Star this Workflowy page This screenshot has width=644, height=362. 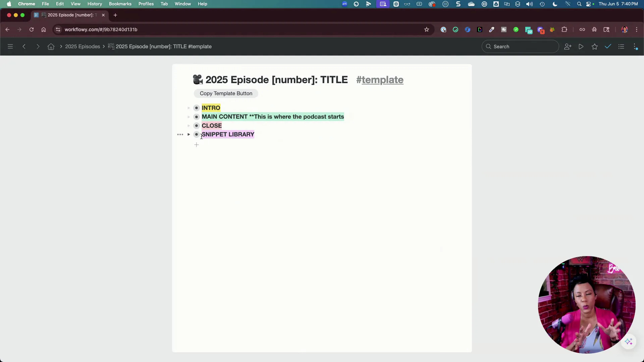(595, 47)
